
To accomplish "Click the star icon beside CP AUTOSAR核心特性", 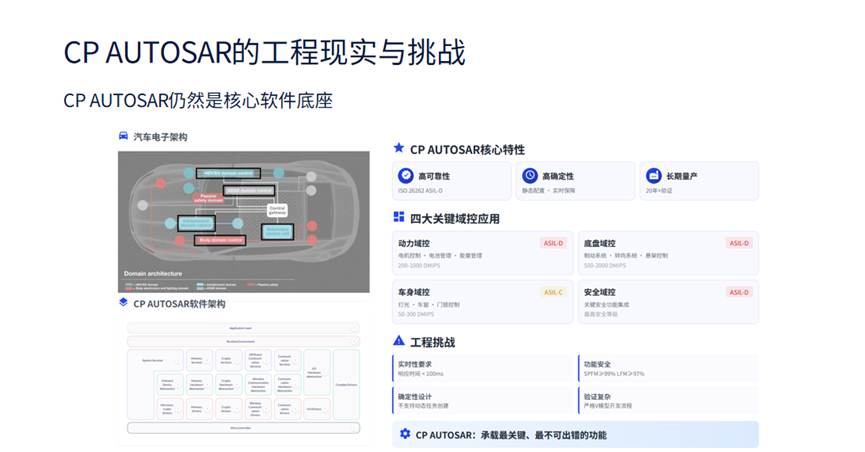I will [399, 148].
